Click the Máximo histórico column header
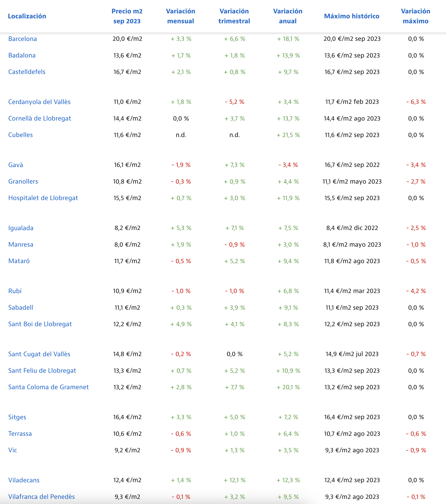The image size is (446, 504). point(352,16)
